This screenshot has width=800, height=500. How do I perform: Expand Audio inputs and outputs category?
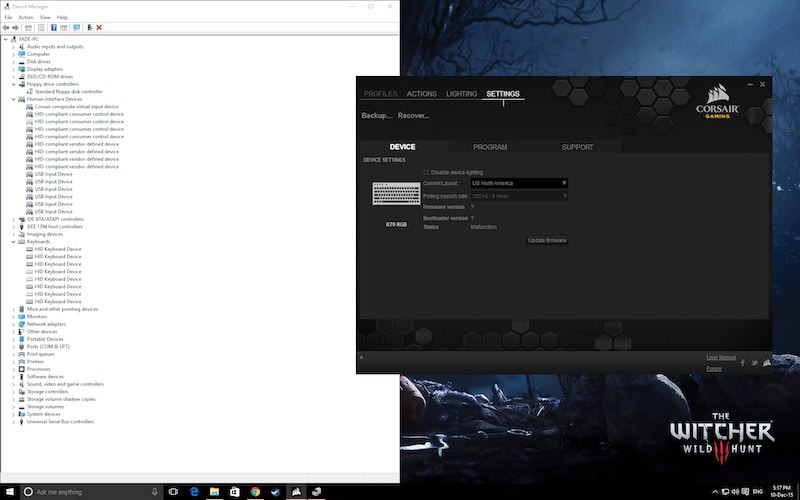(x=14, y=46)
